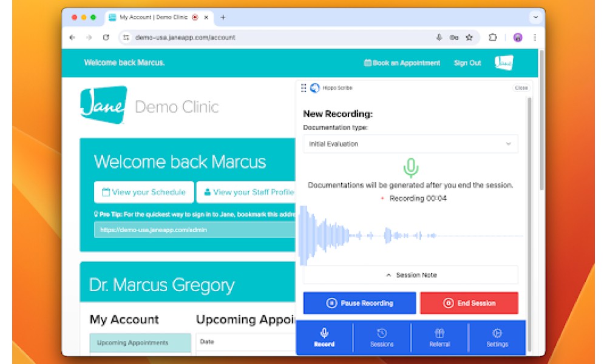This screenshot has width=607, height=364.
Task: Select the My Account | Demo Clinic tab
Action: pyautogui.click(x=158, y=18)
